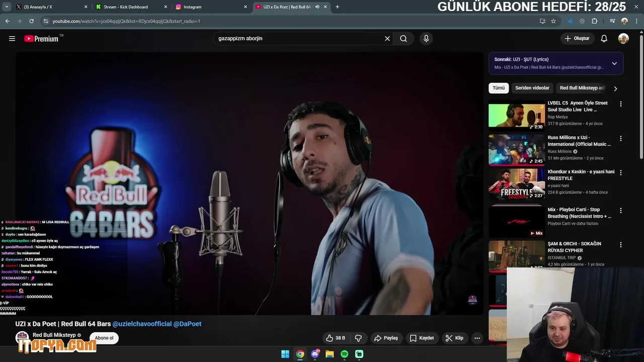Screen dimensions: 644x362
Task: Bookmark this page with star icon
Action: coord(553,21)
